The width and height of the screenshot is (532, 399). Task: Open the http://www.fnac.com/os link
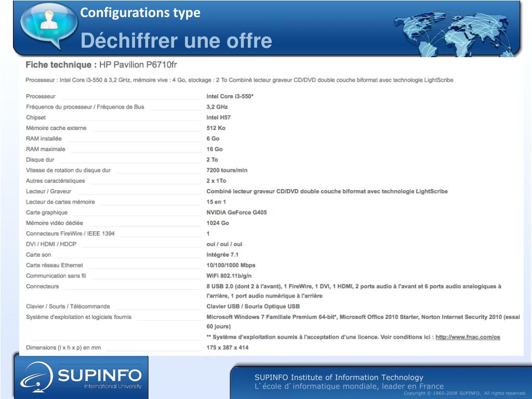coord(468,337)
